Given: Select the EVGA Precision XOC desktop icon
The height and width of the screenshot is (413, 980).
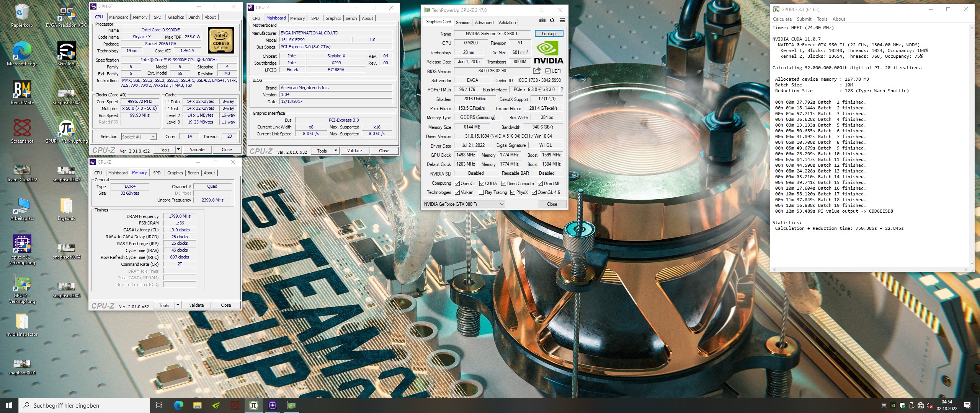Looking at the screenshot, I should [x=66, y=16].
